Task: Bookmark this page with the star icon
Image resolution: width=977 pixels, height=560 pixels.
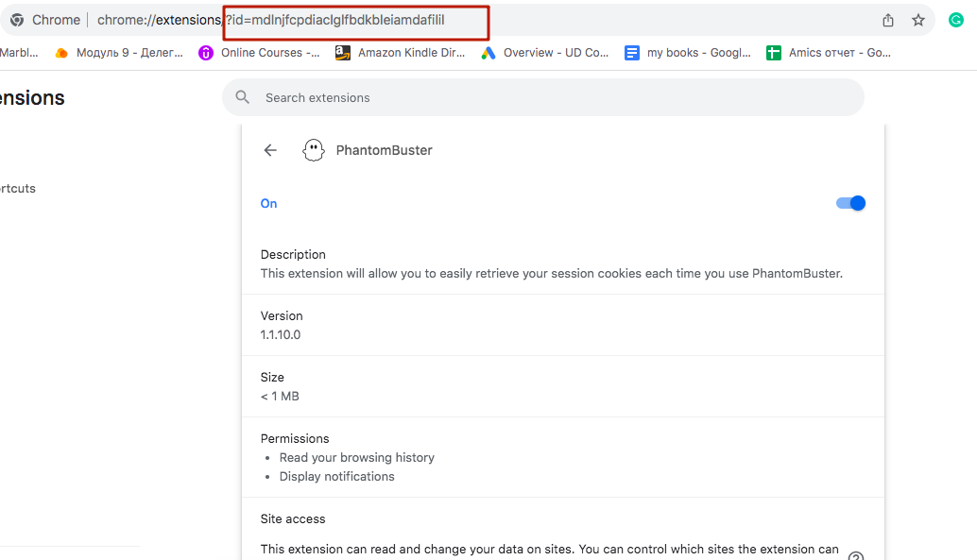Action: pos(918,21)
